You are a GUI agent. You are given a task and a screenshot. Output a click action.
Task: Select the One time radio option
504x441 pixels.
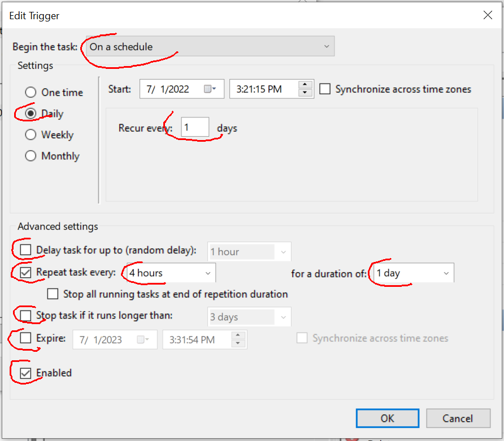tap(31, 93)
